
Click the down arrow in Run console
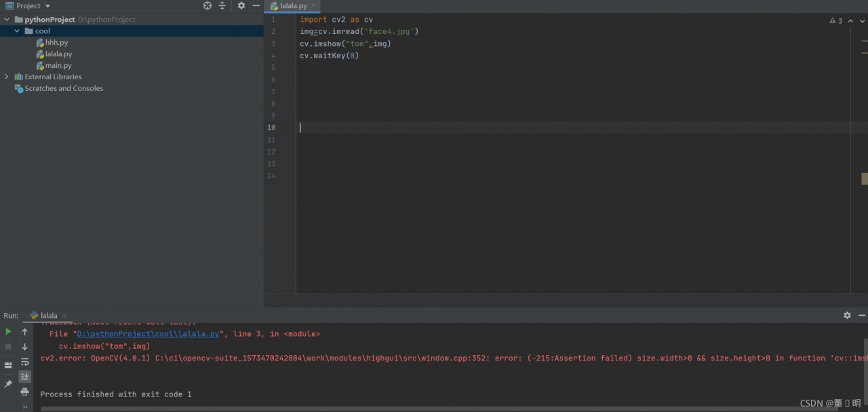25,347
